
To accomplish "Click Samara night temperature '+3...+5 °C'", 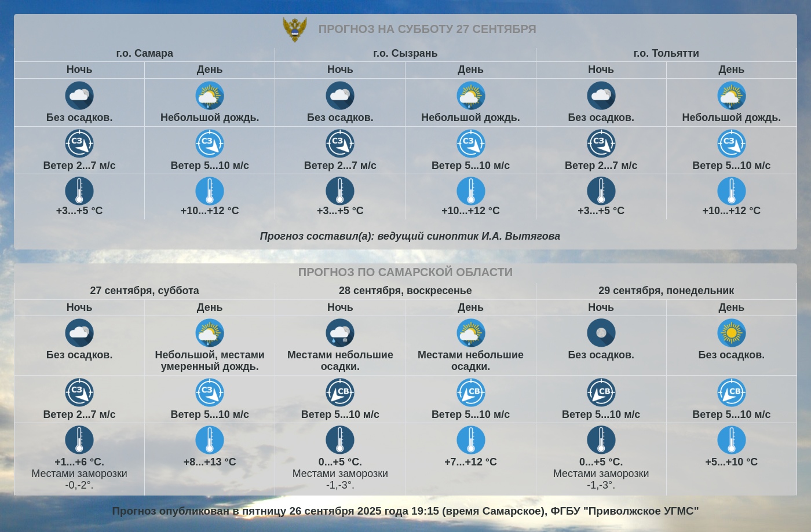I will click(x=79, y=211).
